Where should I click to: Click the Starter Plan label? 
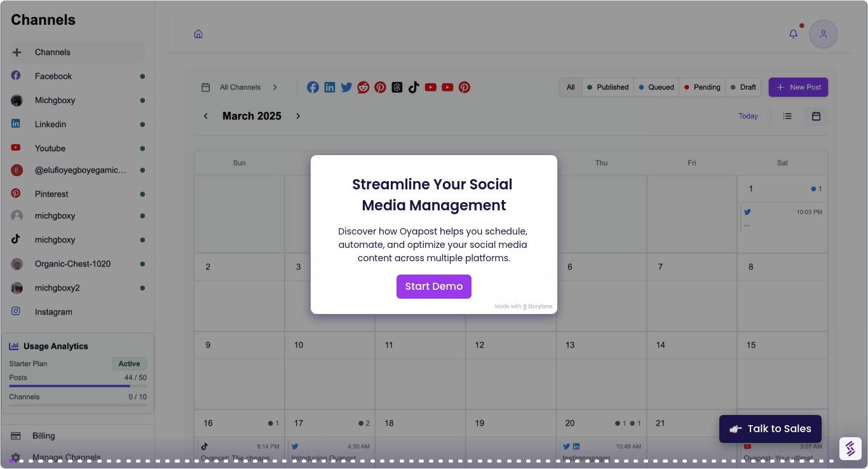point(28,364)
